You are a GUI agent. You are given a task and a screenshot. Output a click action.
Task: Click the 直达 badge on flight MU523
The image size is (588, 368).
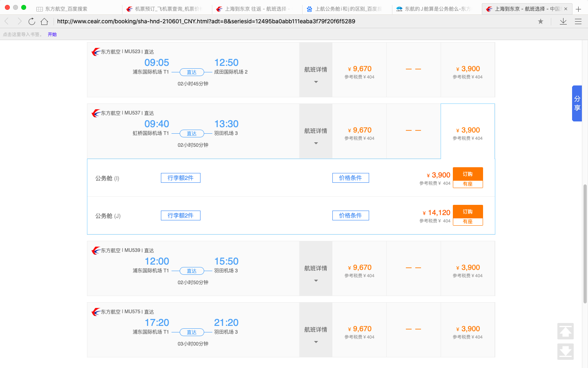(192, 72)
